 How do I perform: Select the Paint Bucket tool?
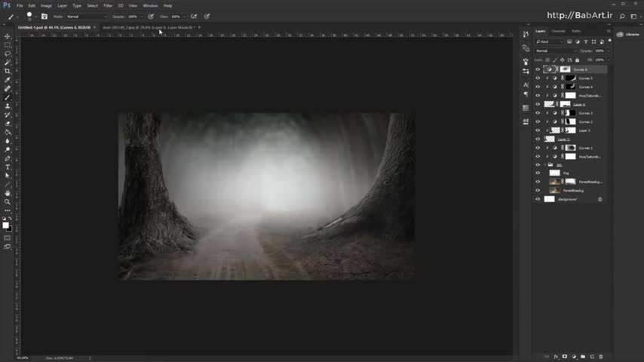8,132
